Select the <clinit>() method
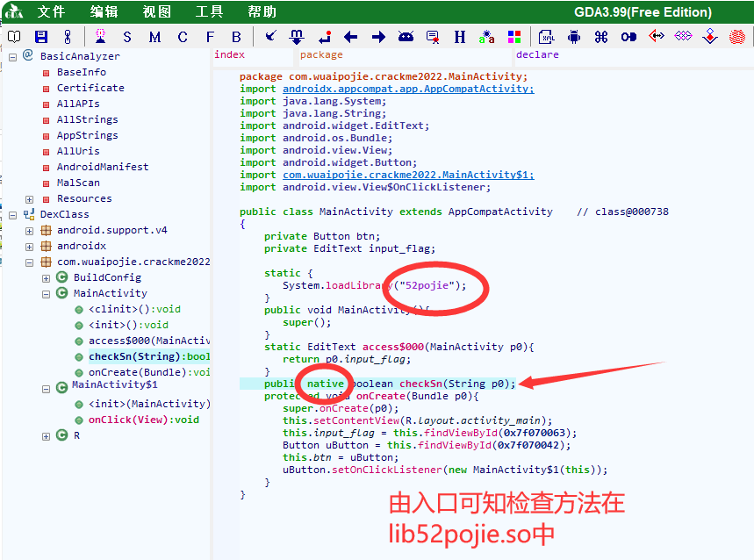 click(134, 309)
